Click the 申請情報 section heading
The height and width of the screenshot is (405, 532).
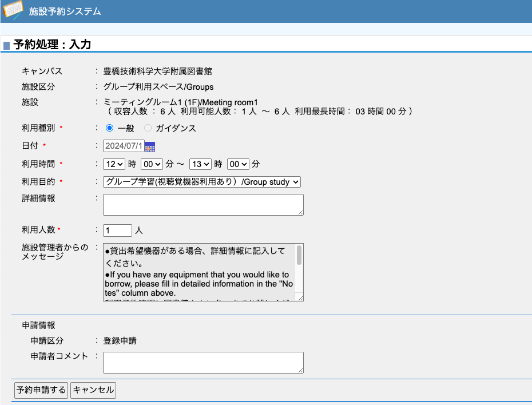pos(38,325)
